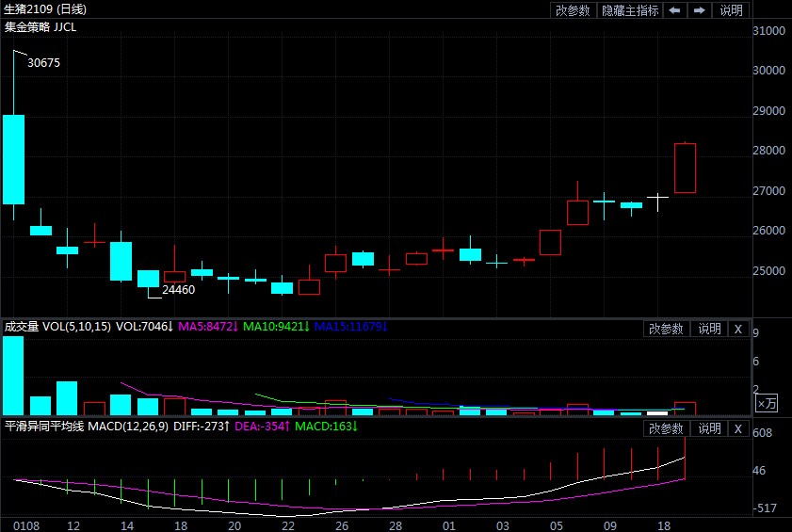
Task: Click the MA15:11679 value
Action: tap(350, 327)
